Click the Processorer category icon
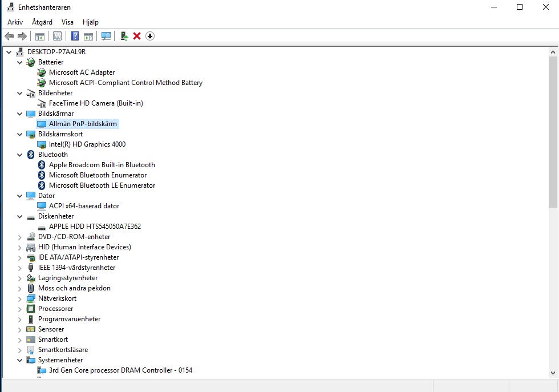This screenshot has height=392, width=559. tap(31, 309)
